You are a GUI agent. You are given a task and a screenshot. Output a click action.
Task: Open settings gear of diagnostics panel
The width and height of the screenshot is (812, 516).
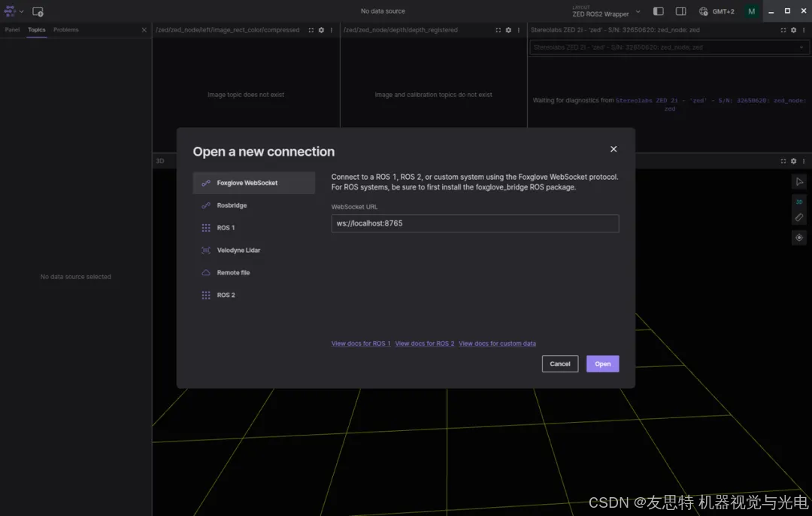[793, 30]
